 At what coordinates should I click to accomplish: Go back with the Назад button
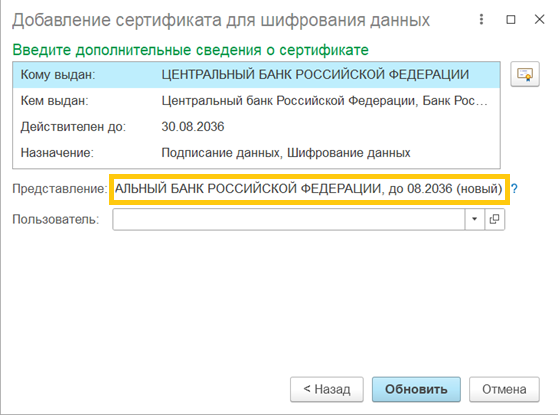(327, 389)
